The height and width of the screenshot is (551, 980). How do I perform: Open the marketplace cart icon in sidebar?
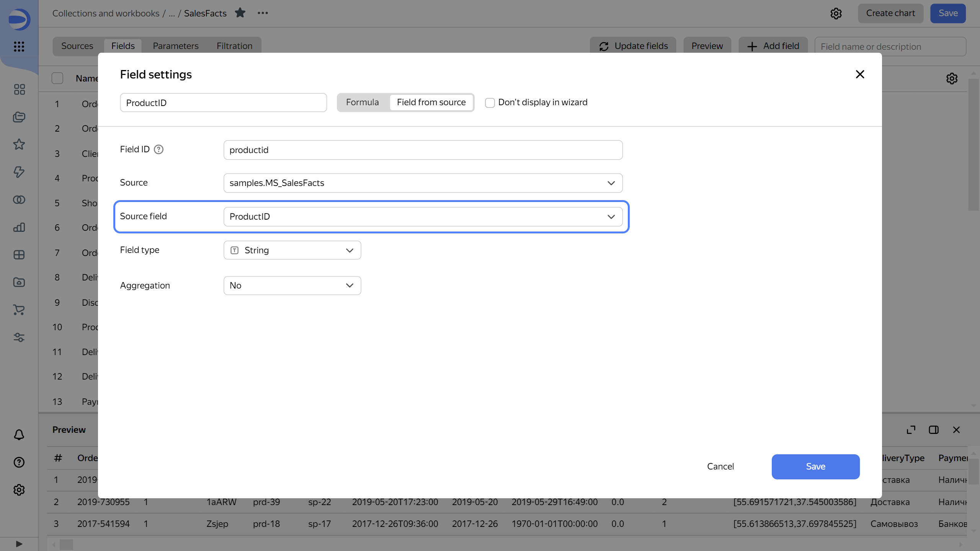19,310
